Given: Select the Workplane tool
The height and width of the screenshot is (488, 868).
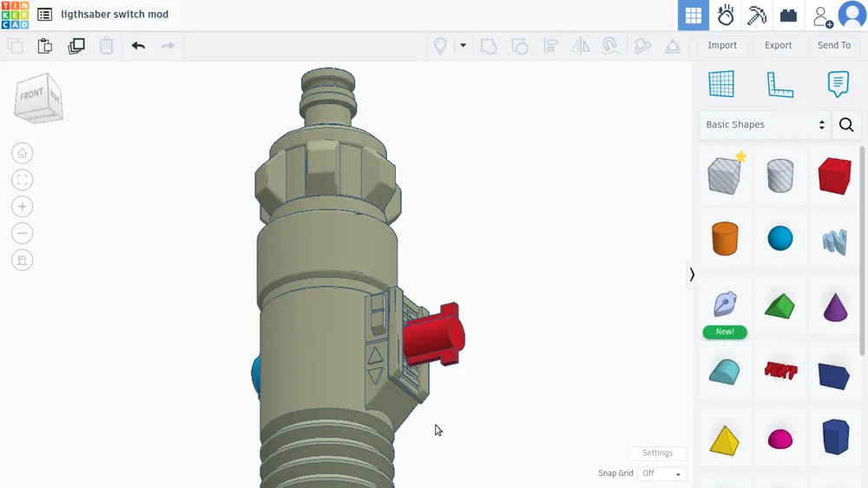Looking at the screenshot, I should pyautogui.click(x=721, y=84).
